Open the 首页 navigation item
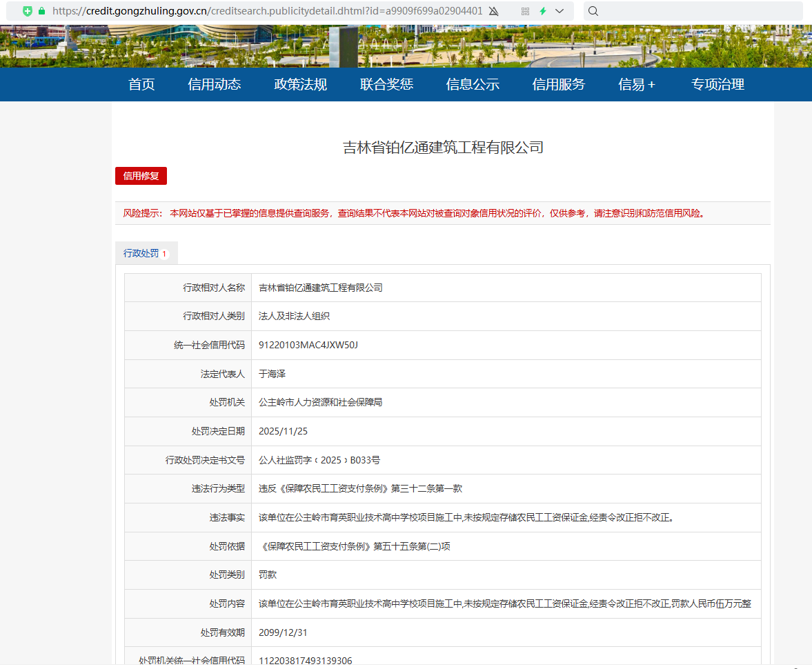 click(x=141, y=84)
